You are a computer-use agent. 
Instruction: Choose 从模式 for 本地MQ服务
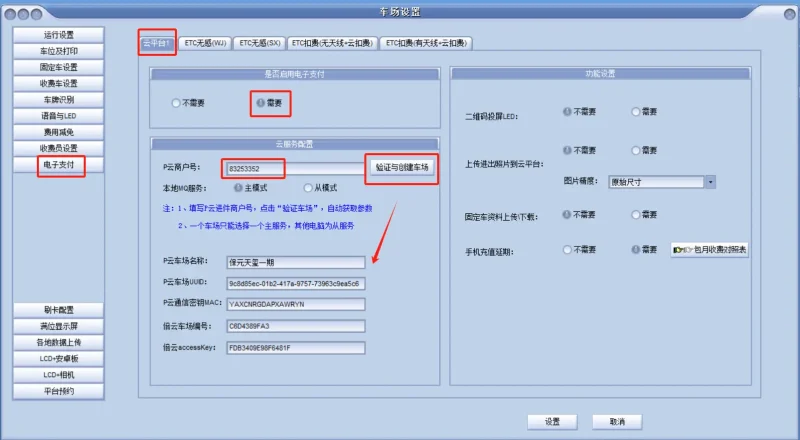pyautogui.click(x=308, y=187)
